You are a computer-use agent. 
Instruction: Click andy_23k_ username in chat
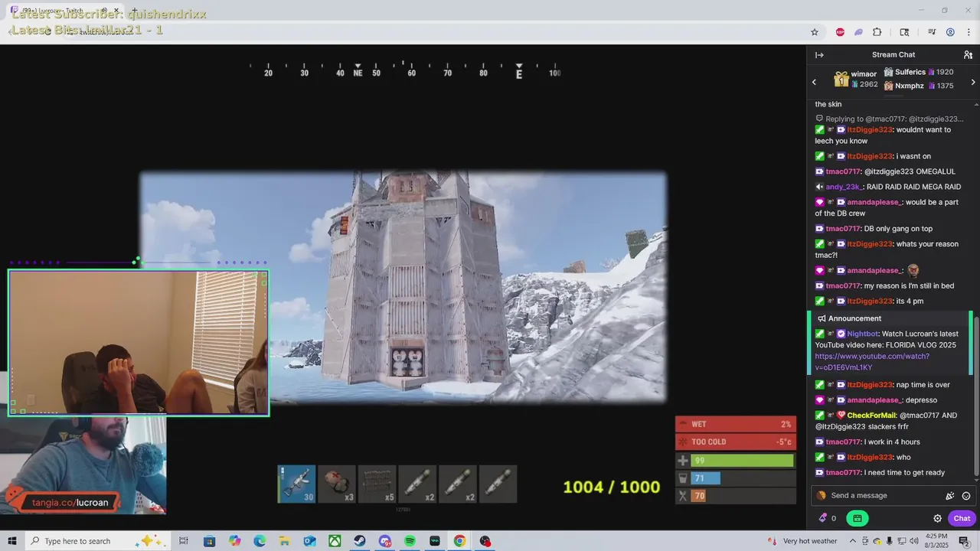(x=844, y=187)
